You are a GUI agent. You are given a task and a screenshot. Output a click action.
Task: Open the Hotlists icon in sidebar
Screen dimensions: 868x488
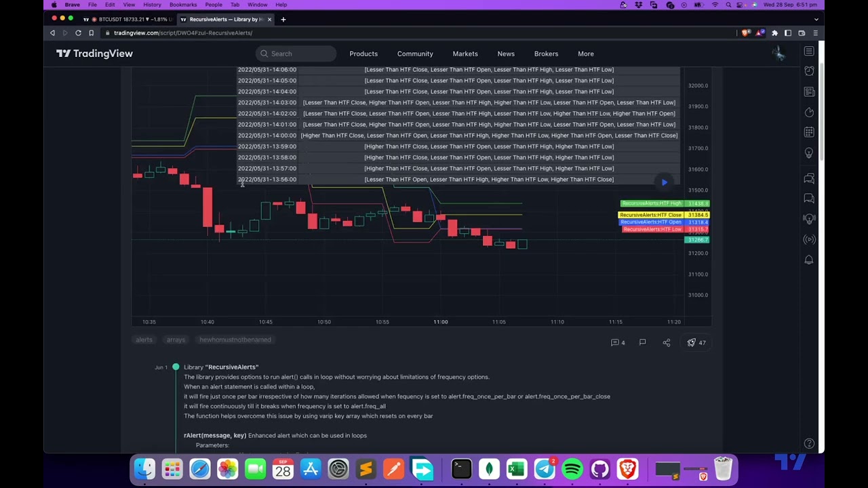809,112
